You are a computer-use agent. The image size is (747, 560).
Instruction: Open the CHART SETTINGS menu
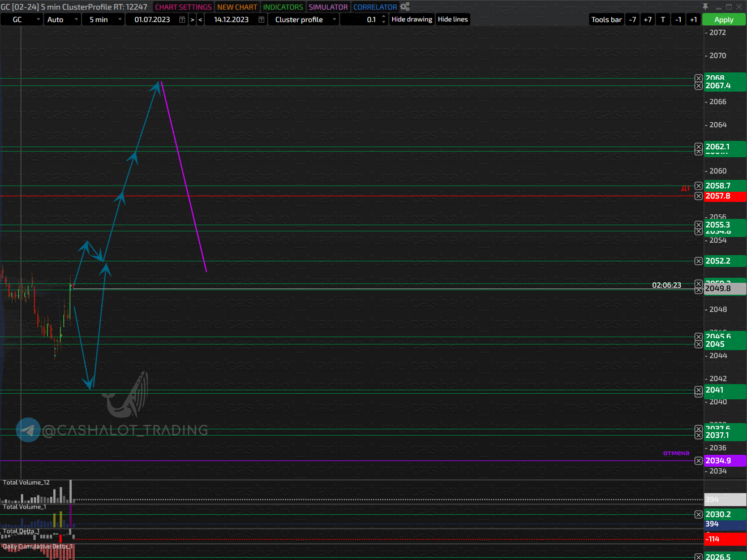pos(183,7)
